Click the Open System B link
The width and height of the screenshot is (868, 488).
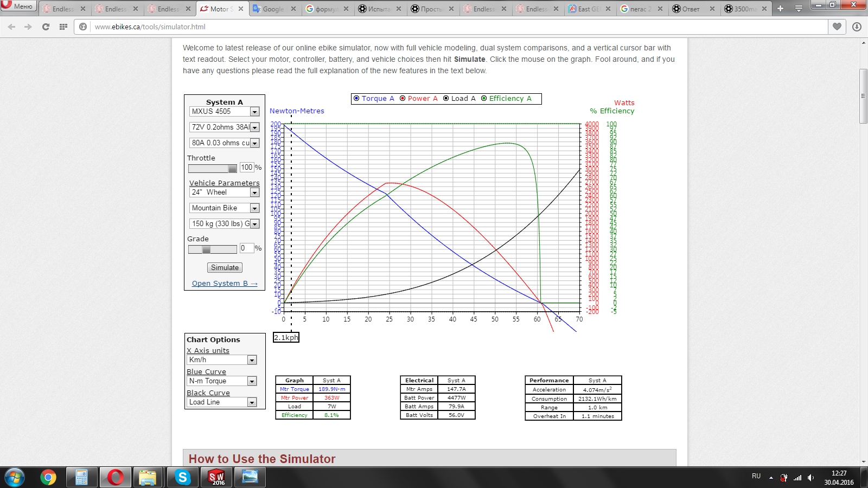[225, 283]
